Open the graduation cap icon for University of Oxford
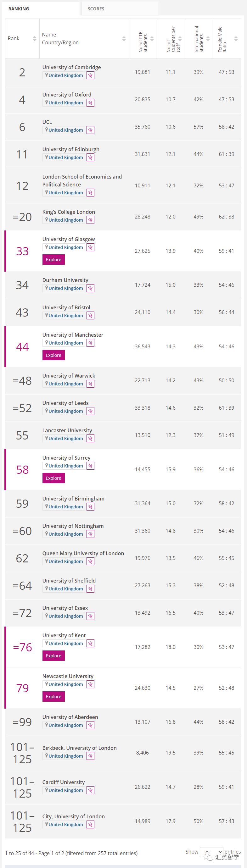The image size is (247, 868). (x=90, y=102)
